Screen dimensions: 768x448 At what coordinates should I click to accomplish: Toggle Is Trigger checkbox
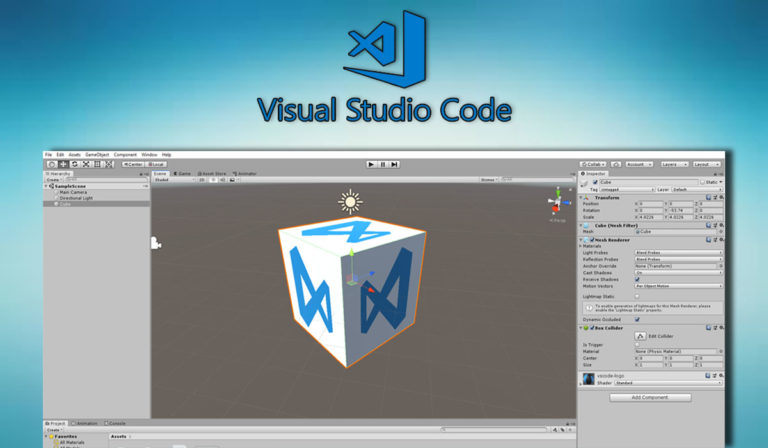[637, 345]
